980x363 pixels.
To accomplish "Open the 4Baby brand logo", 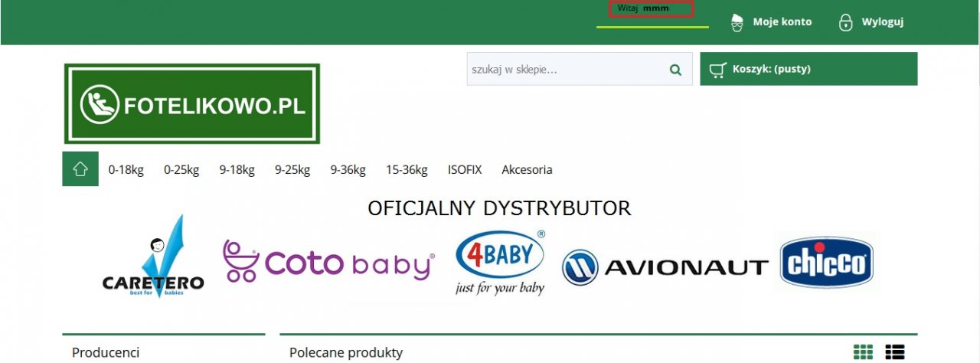I will point(500,263).
